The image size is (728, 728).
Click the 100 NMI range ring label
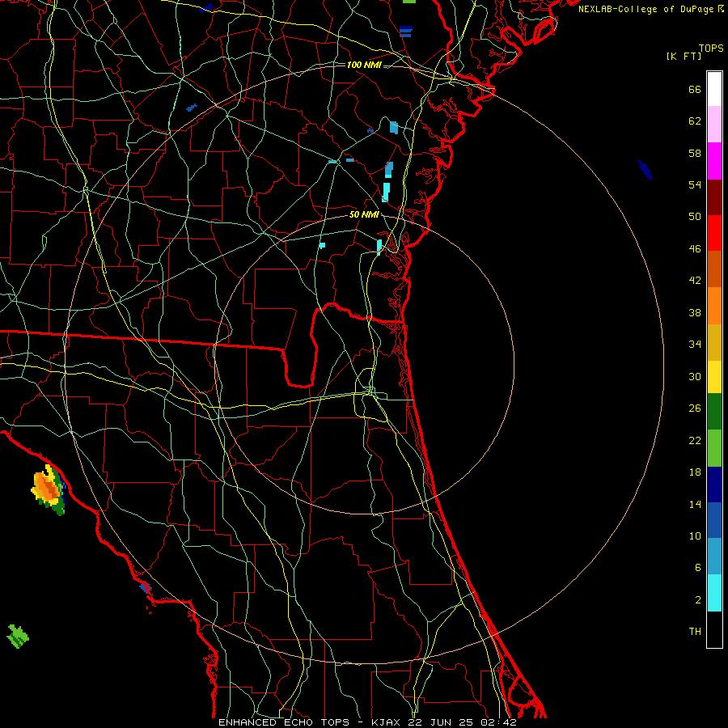click(x=364, y=65)
